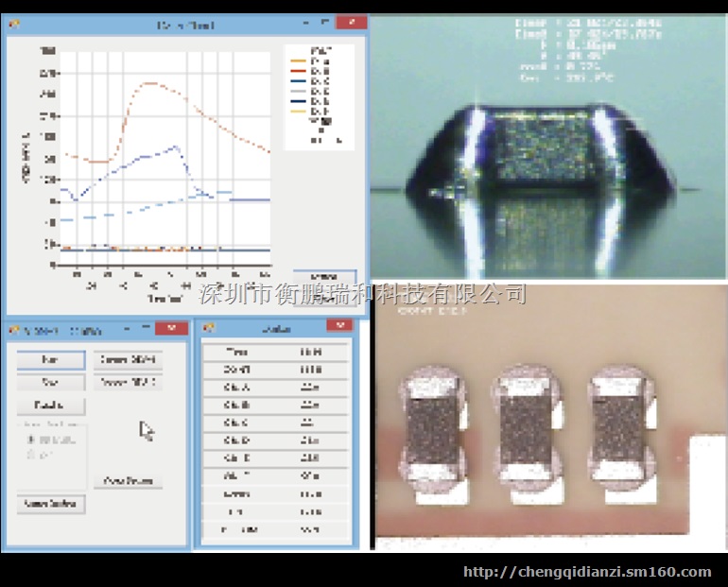
Task: Click the middle component in the top-view image
Action: coord(526,429)
